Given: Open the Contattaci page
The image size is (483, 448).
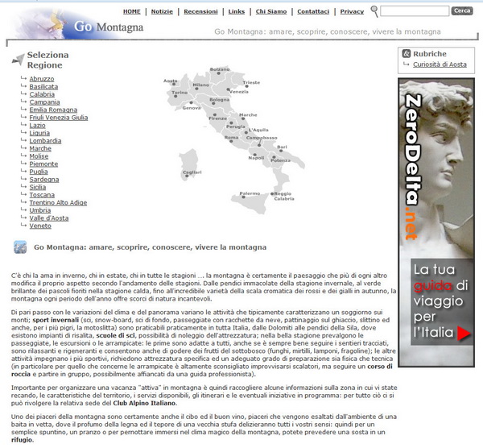Looking at the screenshot, I should point(313,11).
